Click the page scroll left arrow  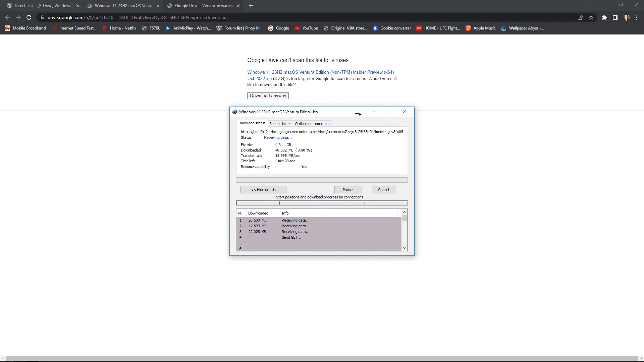[3, 359]
